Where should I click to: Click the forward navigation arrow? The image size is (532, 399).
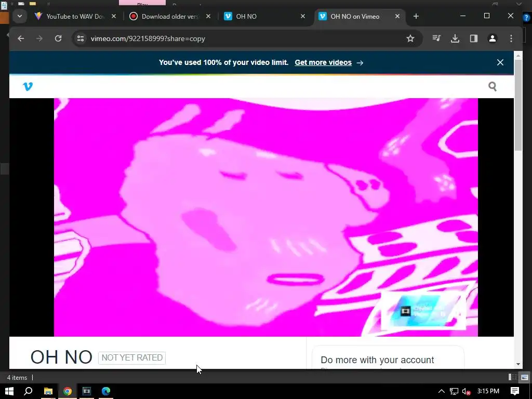[39, 38]
